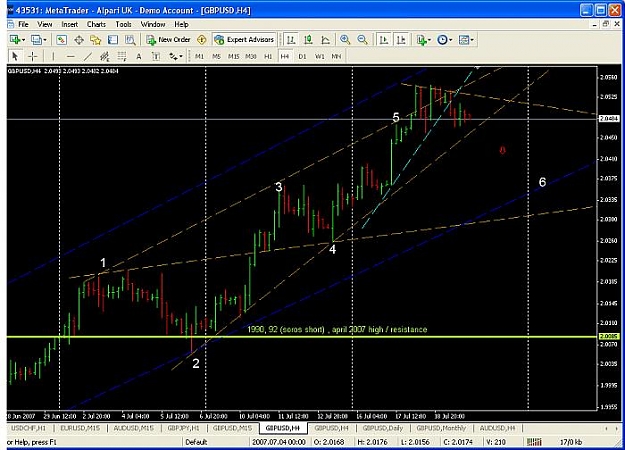Select the Crosshair tool

coord(32,56)
